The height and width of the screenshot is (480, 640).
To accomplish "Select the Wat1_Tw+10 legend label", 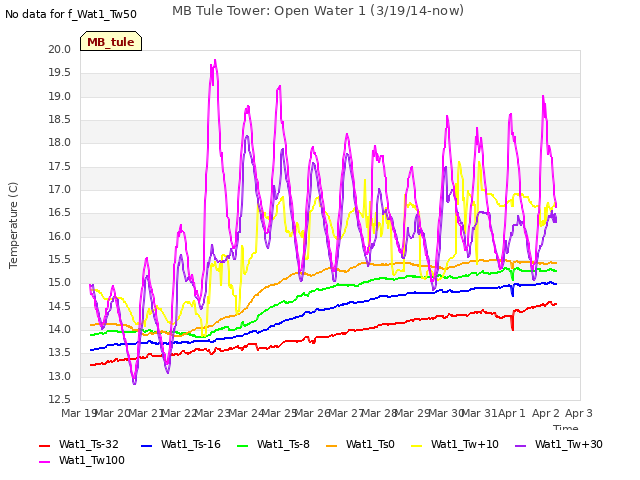I will coord(464,444).
